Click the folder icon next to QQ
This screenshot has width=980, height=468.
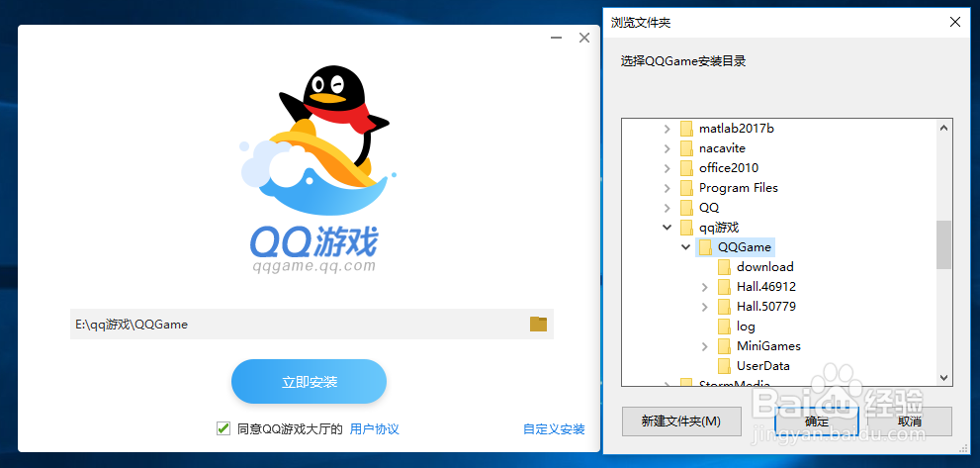(x=686, y=208)
